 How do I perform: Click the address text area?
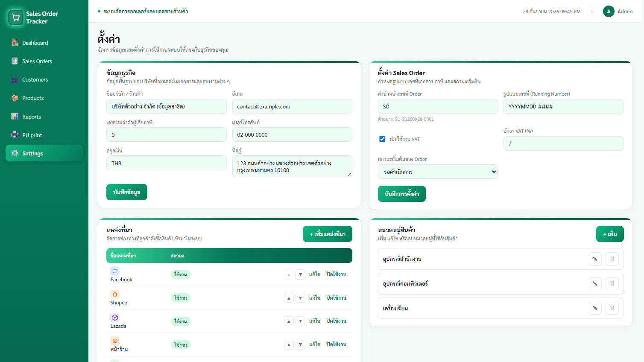(x=292, y=166)
